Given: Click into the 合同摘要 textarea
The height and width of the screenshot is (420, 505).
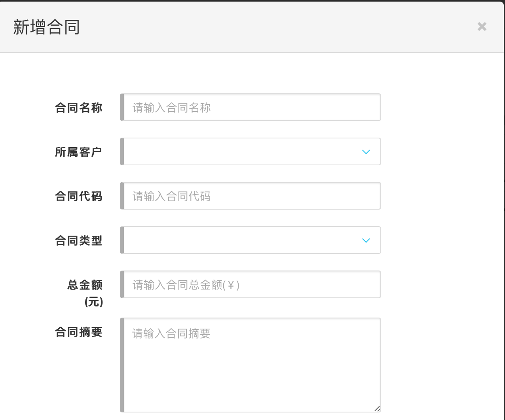Looking at the screenshot, I should tap(252, 365).
